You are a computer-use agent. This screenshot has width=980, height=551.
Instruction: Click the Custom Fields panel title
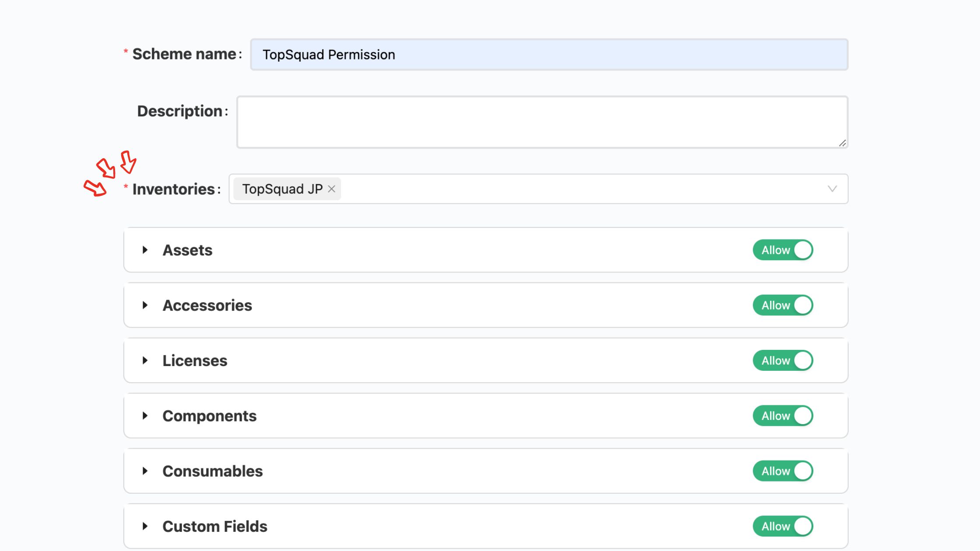tap(215, 526)
